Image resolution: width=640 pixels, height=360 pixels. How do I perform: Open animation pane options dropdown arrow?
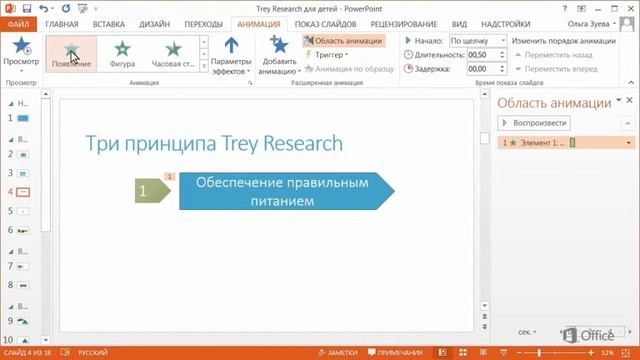pos(619,100)
